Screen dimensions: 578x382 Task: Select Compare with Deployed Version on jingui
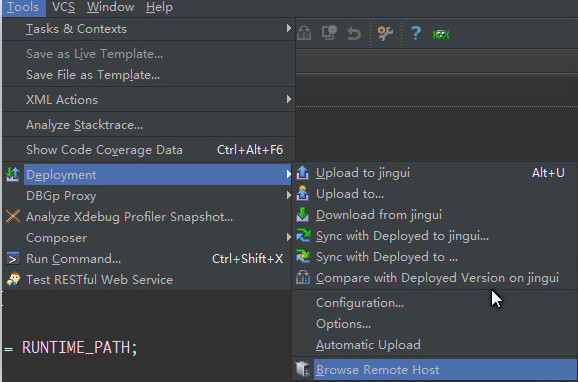(437, 278)
